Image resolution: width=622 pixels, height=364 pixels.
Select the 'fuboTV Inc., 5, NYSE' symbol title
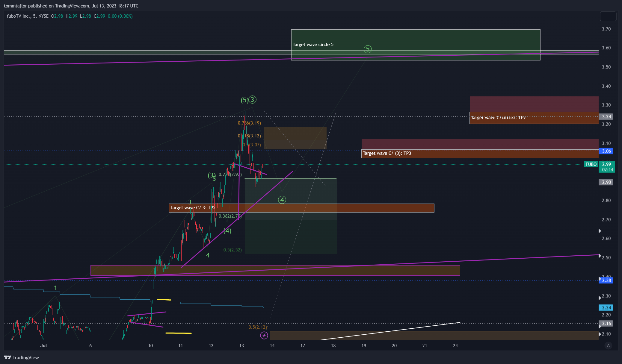click(28, 16)
